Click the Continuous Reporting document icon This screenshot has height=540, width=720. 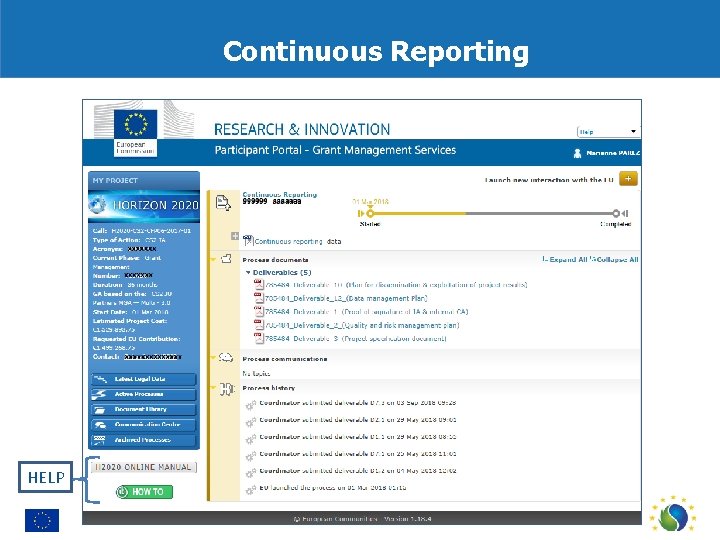(x=223, y=202)
